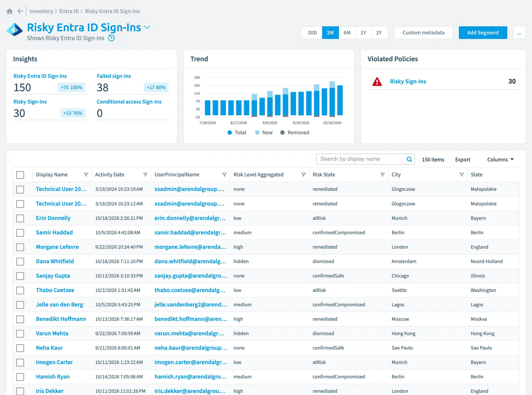Select the Dana Whitfield row checkbox
Image resolution: width=532 pixels, height=395 pixels.
click(x=20, y=261)
